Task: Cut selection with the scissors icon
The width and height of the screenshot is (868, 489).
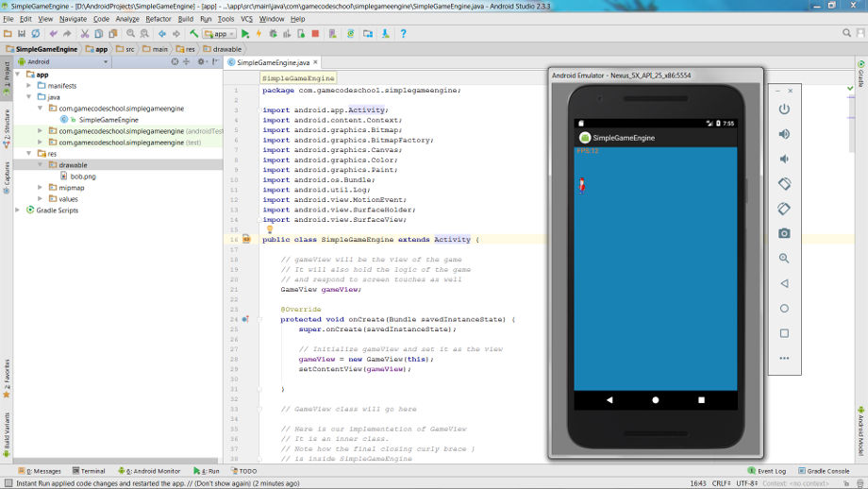Action: 85,34
